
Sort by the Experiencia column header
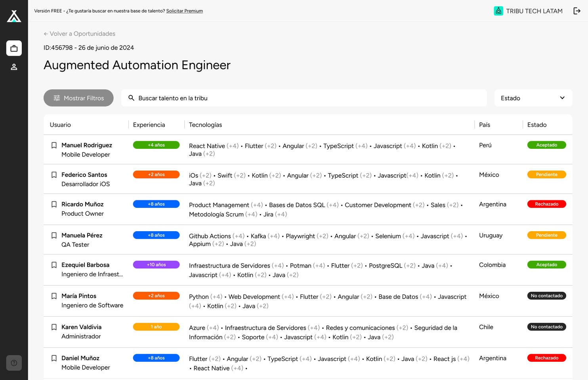click(149, 125)
